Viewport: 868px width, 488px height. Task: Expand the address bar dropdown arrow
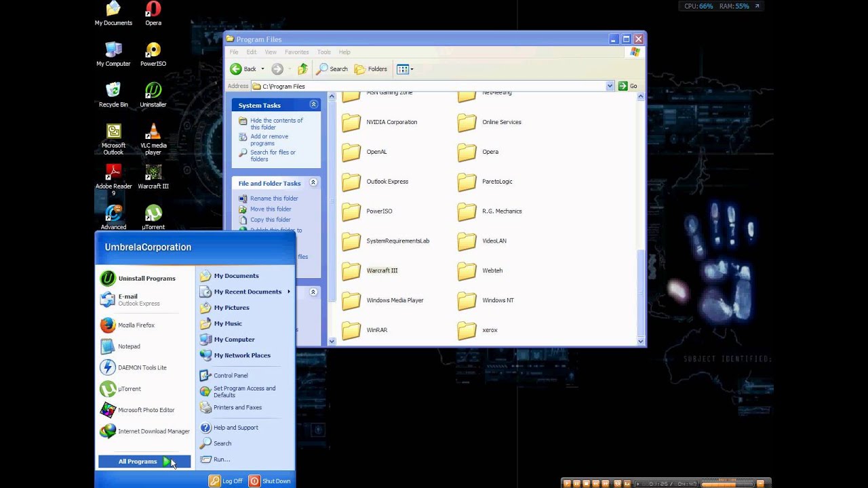coord(610,86)
